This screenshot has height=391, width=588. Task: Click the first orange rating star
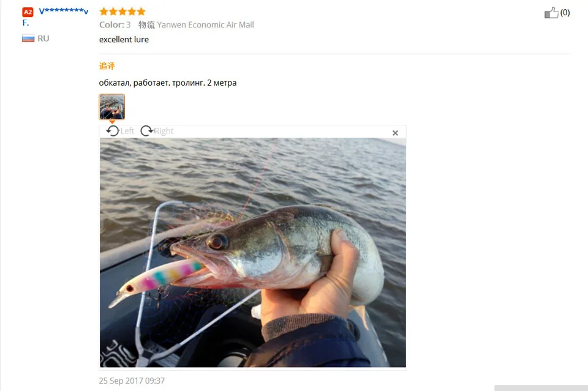click(x=104, y=12)
